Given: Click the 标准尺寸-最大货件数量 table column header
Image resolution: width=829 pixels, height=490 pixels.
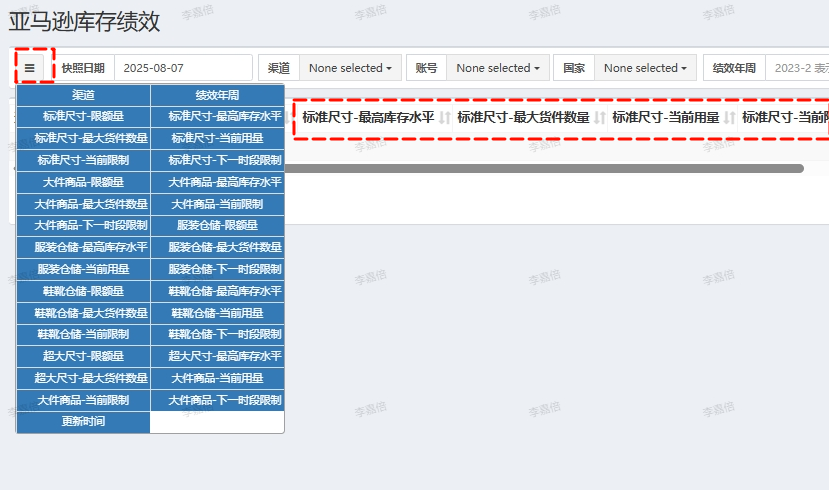Looking at the screenshot, I should click(x=523, y=117).
